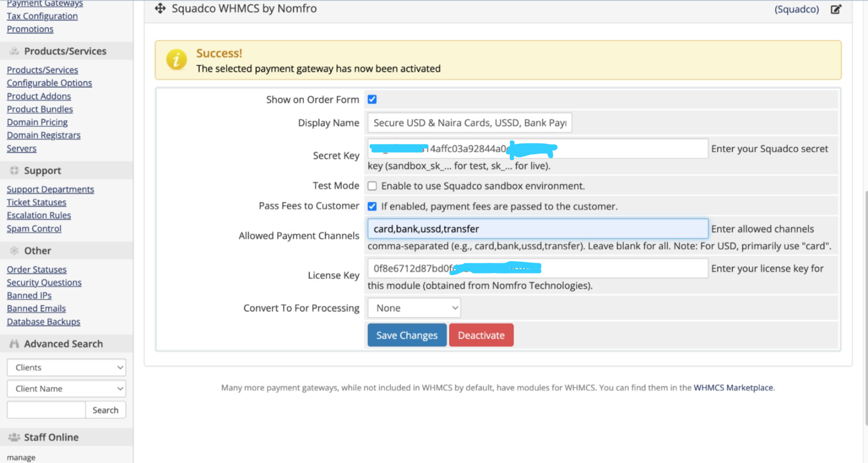868x463 pixels.
Task: Toggle Pass Fees to Customer checkbox
Action: tap(372, 206)
